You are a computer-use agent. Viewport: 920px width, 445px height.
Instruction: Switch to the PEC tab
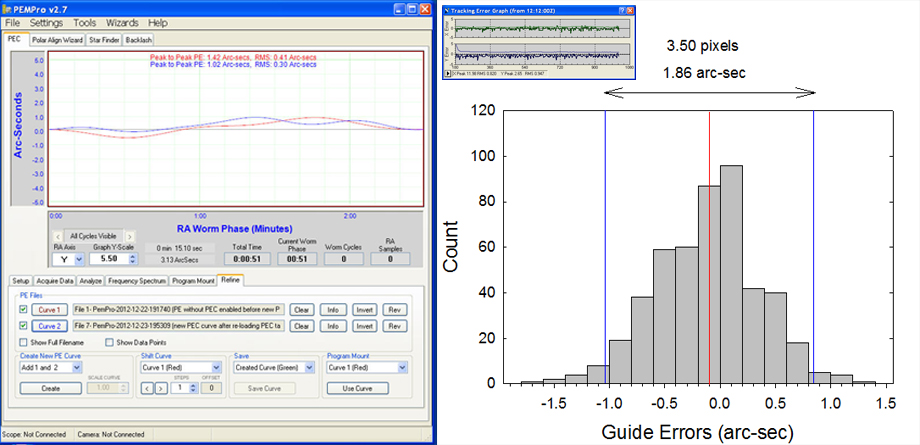coord(14,39)
